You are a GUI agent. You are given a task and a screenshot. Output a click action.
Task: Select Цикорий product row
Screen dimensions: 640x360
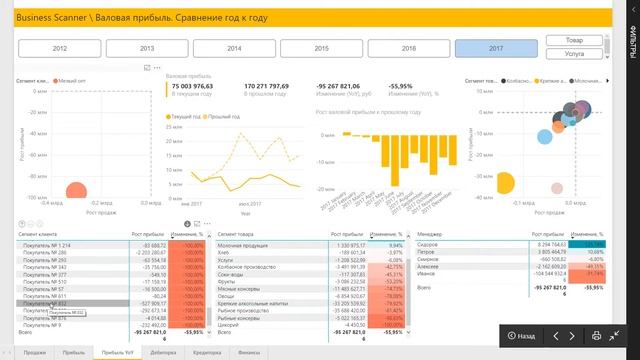pos(310,325)
